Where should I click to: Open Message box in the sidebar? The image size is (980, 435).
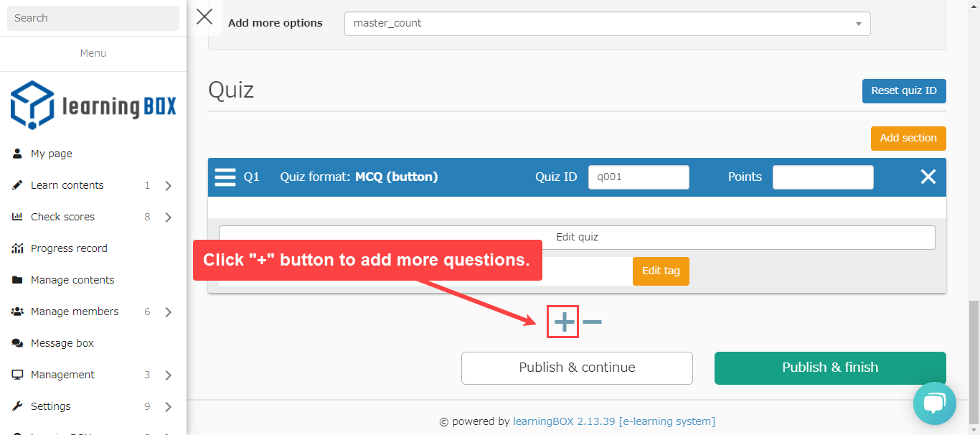62,343
